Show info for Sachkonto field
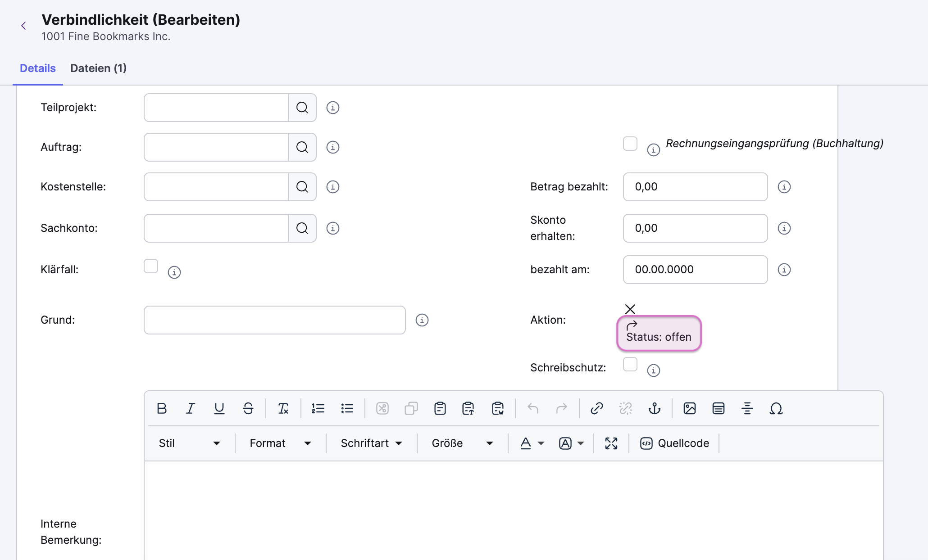Image resolution: width=928 pixels, height=560 pixels. click(333, 228)
